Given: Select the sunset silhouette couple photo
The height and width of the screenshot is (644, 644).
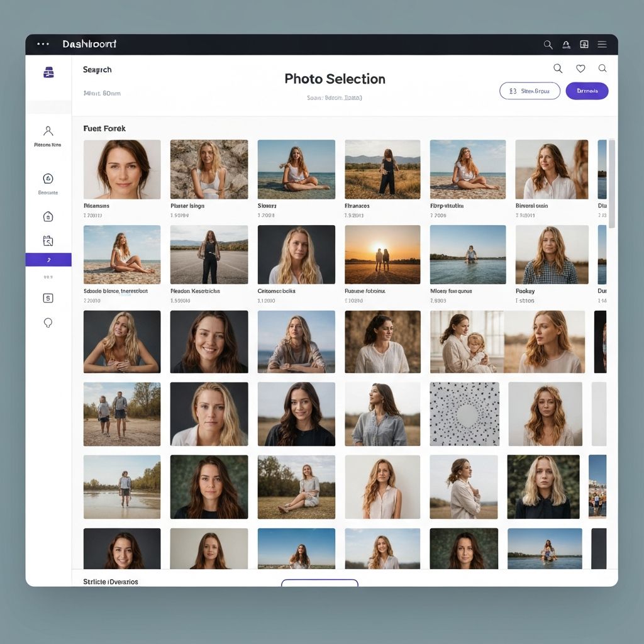Looking at the screenshot, I should 382,254.
